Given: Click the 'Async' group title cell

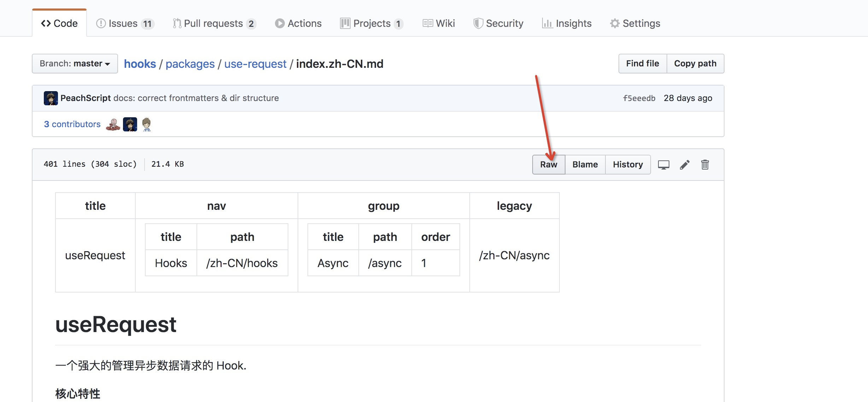Looking at the screenshot, I should (x=333, y=263).
